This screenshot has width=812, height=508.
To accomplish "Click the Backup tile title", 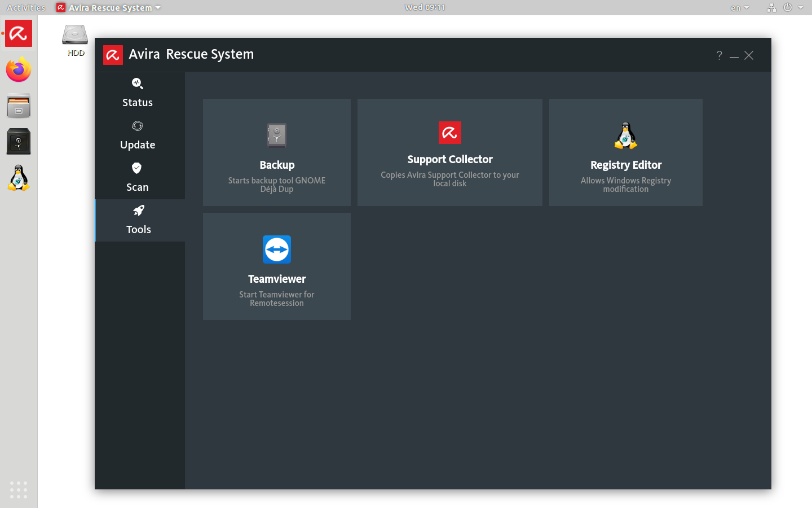I will pyautogui.click(x=277, y=165).
